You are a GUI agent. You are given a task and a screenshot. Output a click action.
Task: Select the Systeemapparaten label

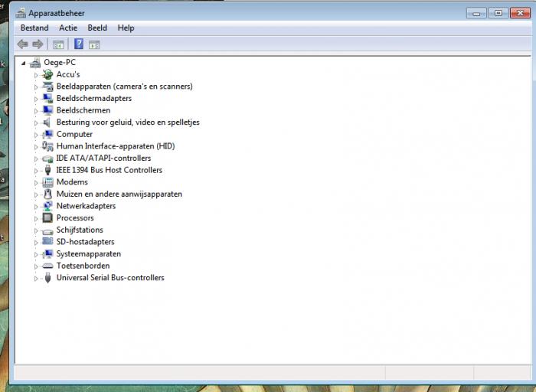click(x=89, y=254)
